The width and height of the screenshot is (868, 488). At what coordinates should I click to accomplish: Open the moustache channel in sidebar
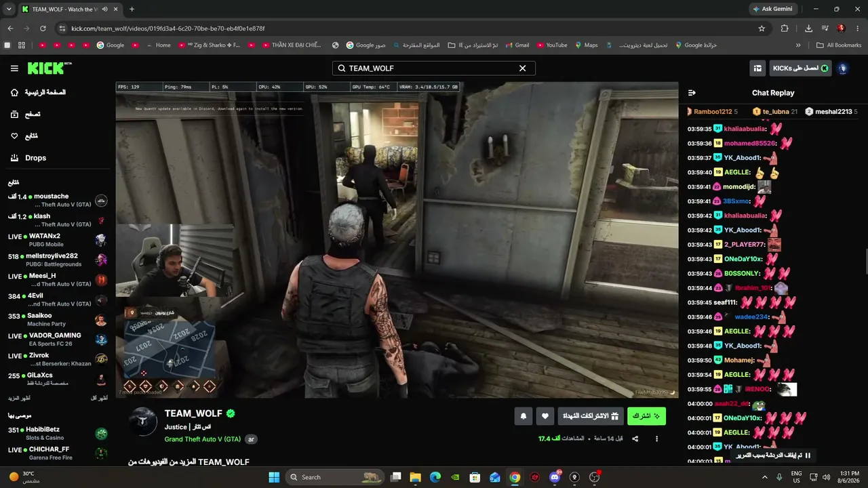58,201
